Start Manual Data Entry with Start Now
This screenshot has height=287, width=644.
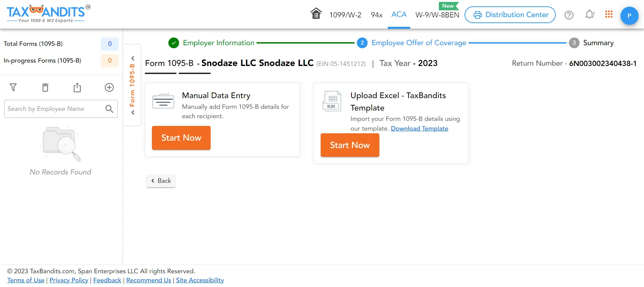181,138
